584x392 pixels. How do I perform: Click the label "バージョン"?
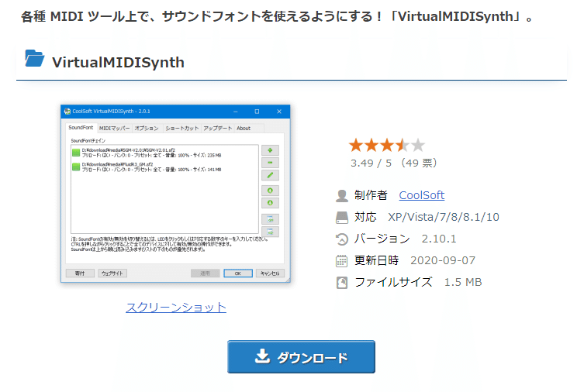click(x=382, y=239)
